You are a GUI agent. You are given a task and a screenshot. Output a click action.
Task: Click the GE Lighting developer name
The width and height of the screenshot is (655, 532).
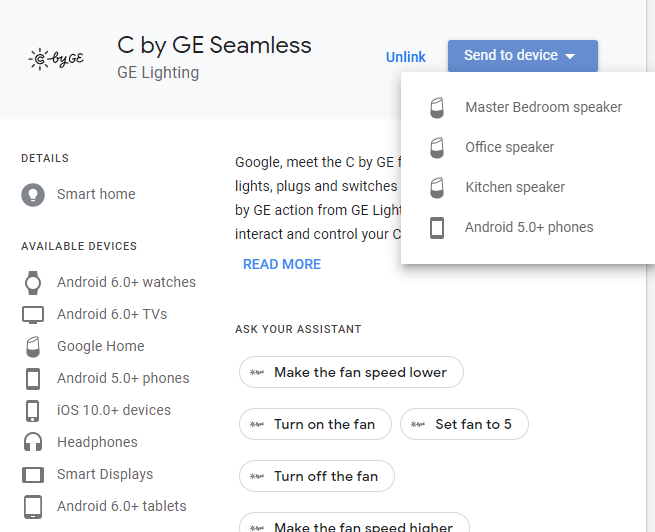(158, 73)
